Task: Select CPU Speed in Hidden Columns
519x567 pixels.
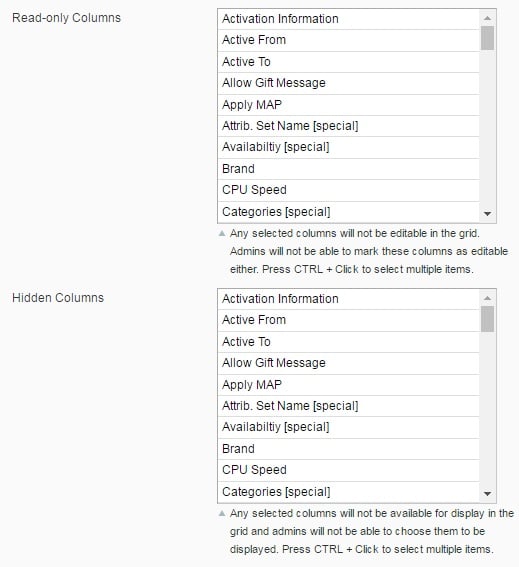Action: (349, 470)
